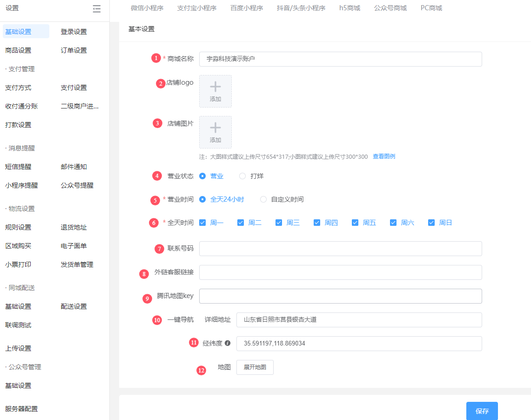
Task: Uncheck 周四 checkbox
Action: (x=317, y=223)
